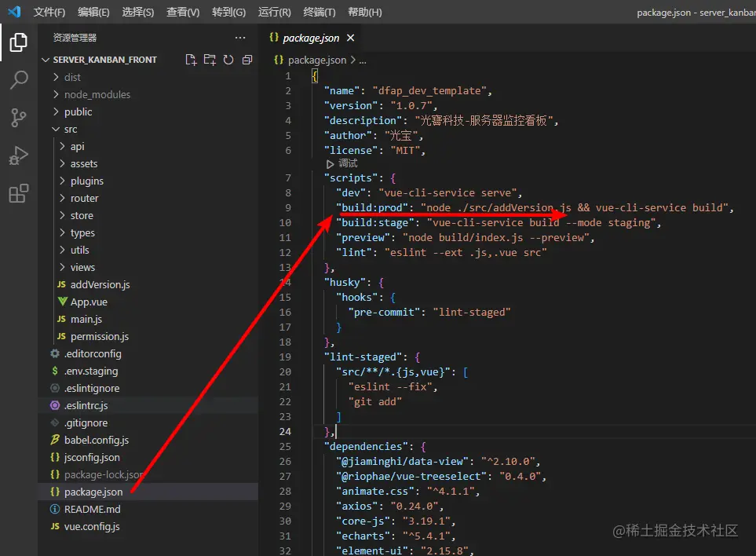
Task: Create a new file in explorer
Action: click(191, 60)
